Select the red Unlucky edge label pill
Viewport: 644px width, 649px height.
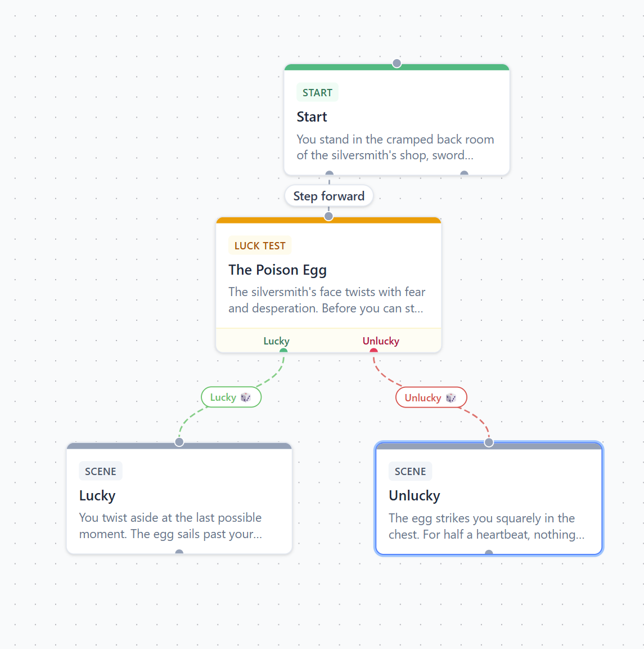click(x=431, y=398)
